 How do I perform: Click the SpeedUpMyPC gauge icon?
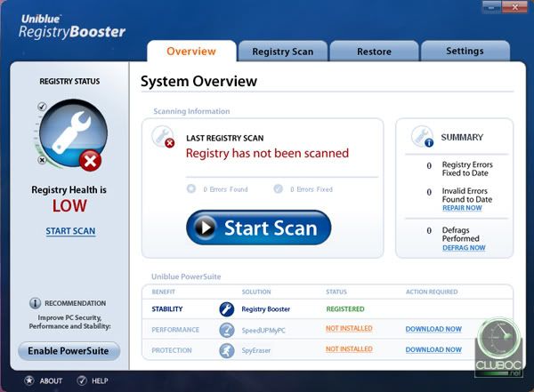click(x=226, y=330)
